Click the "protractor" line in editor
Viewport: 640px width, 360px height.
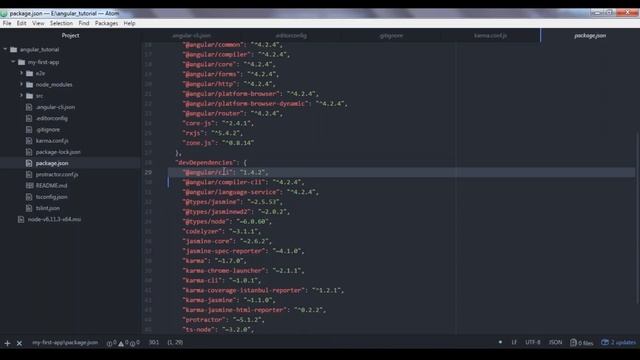223,320
